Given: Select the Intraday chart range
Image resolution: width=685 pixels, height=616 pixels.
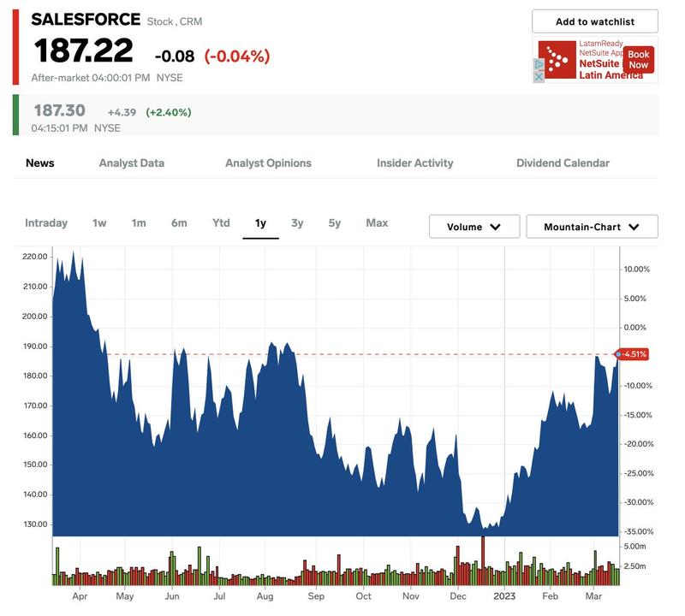Looking at the screenshot, I should click(x=46, y=223).
